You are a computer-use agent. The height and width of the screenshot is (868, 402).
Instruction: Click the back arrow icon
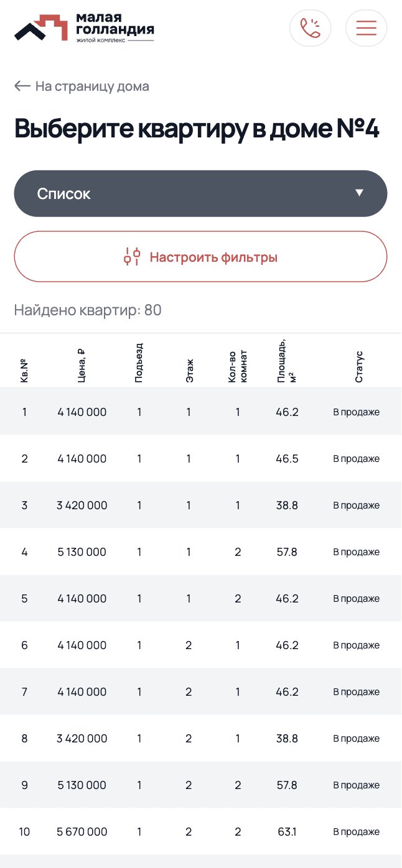point(22,86)
